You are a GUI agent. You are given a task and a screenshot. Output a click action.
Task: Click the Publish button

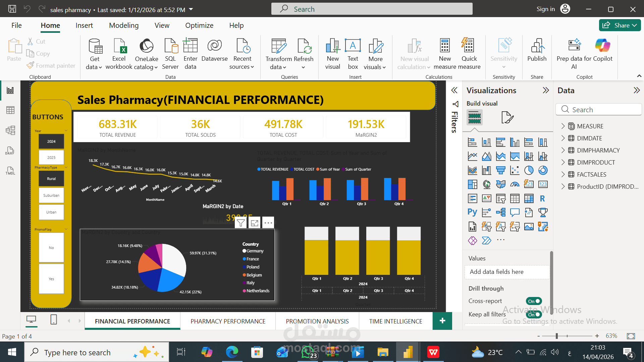pyautogui.click(x=537, y=50)
